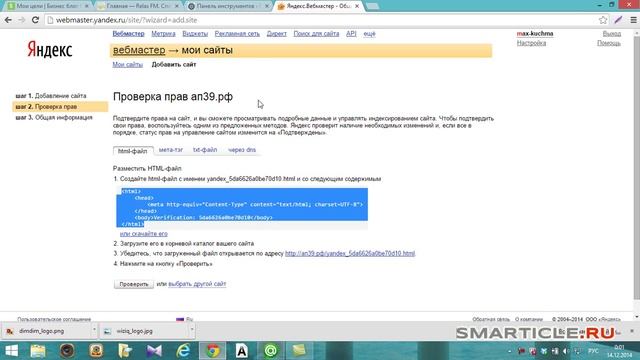Open the dimdim_logo.png downloaded file
This screenshot has height=360, width=640.
pyautogui.click(x=45, y=331)
